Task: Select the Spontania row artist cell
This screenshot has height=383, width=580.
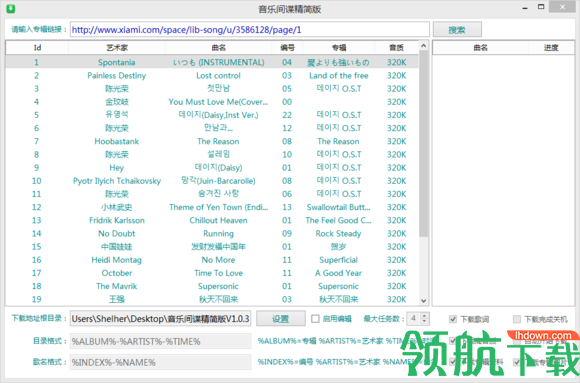Action: point(117,62)
